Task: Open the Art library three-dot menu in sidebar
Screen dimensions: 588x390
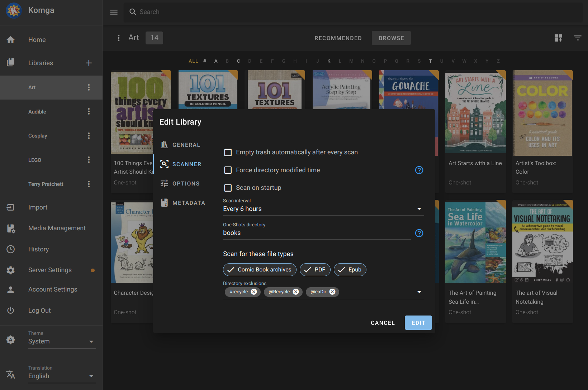Action: [x=89, y=87]
